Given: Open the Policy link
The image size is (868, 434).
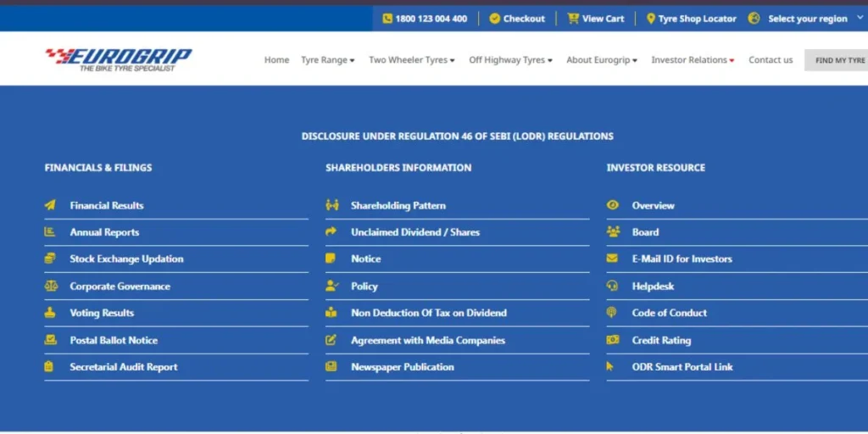Looking at the screenshot, I should tap(364, 287).
